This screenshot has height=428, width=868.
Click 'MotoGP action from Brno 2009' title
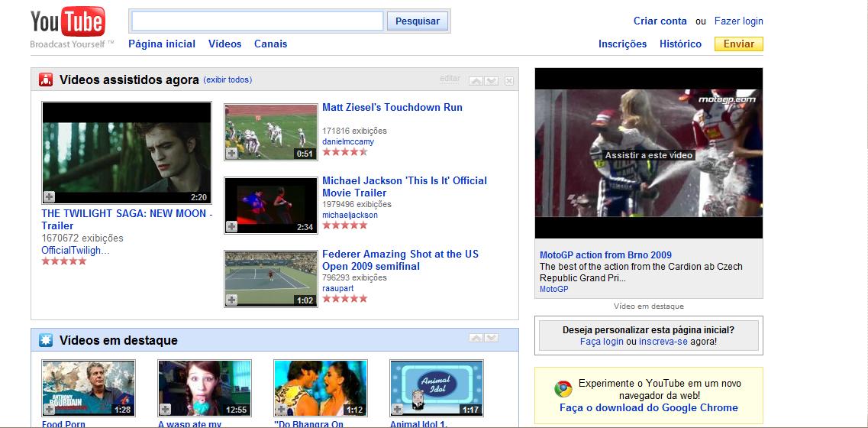coord(605,255)
